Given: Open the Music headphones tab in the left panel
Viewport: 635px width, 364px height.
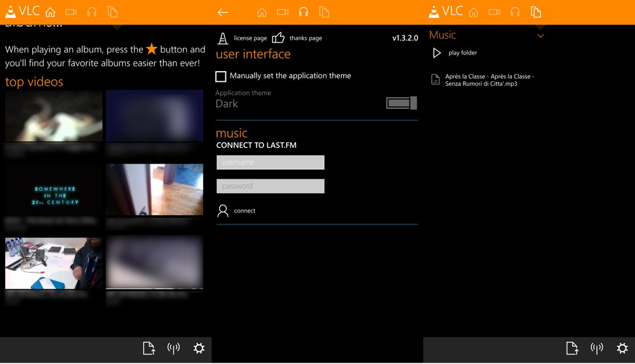Looking at the screenshot, I should (x=92, y=12).
